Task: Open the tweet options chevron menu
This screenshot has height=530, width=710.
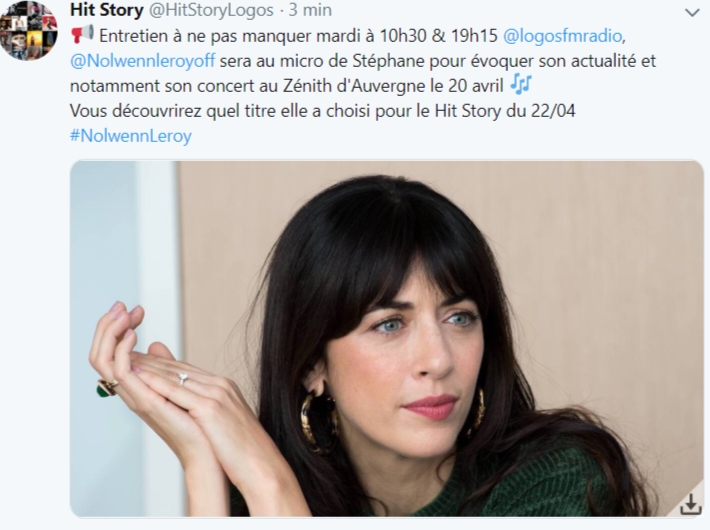Action: [692, 13]
